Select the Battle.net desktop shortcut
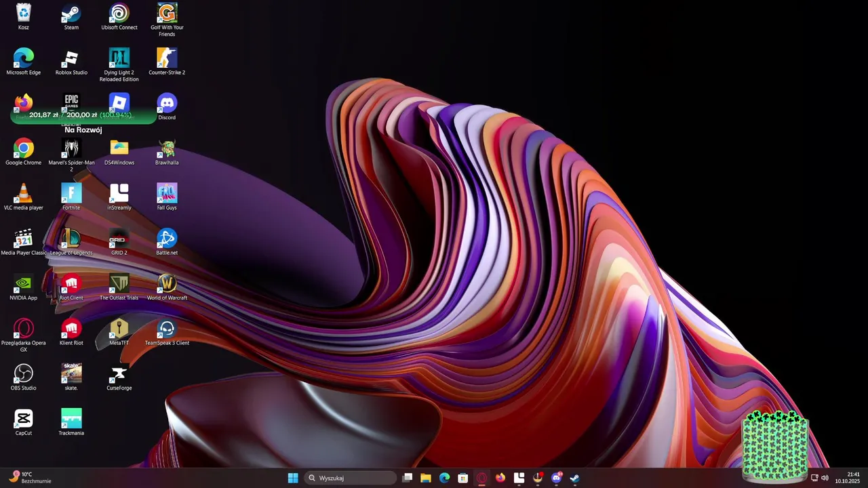868x488 pixels. (167, 243)
